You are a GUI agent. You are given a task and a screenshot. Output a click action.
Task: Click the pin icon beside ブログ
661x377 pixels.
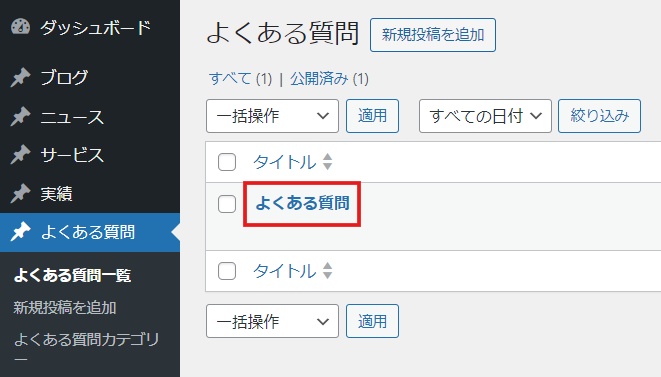tap(20, 77)
